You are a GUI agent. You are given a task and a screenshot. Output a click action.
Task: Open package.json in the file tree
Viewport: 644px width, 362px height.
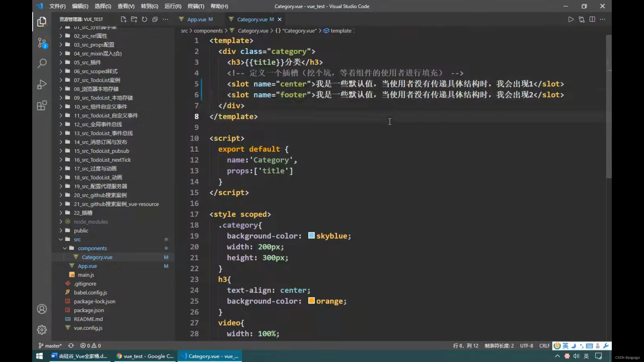tap(113, 310)
